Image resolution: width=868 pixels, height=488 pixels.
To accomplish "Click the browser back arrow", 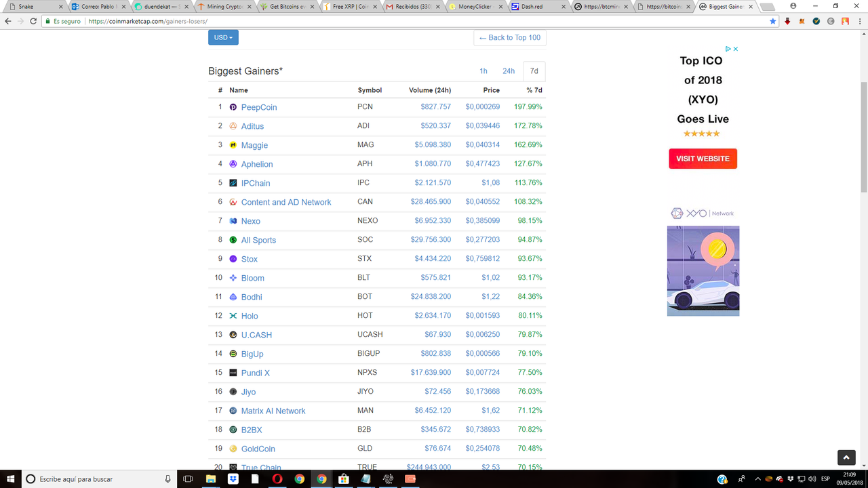I will (8, 21).
